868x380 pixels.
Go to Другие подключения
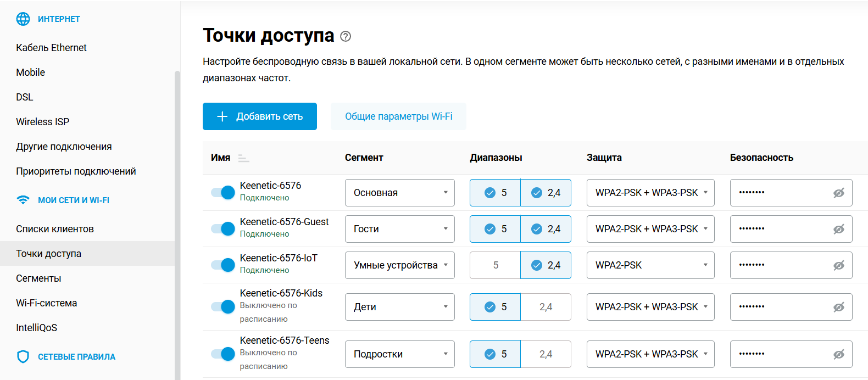64,147
